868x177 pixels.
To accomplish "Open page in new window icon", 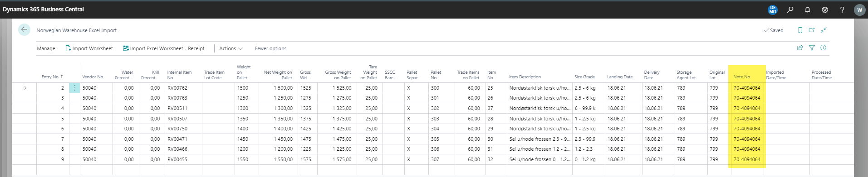I will [x=812, y=30].
